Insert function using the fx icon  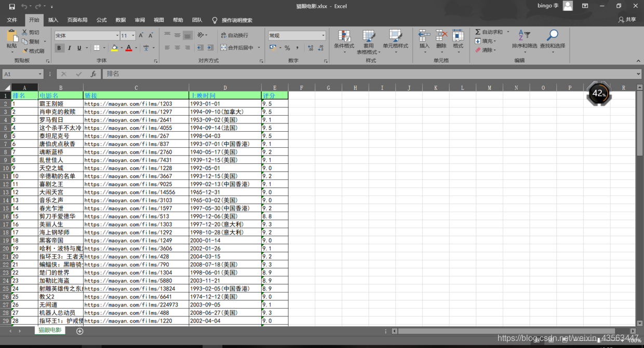(93, 74)
